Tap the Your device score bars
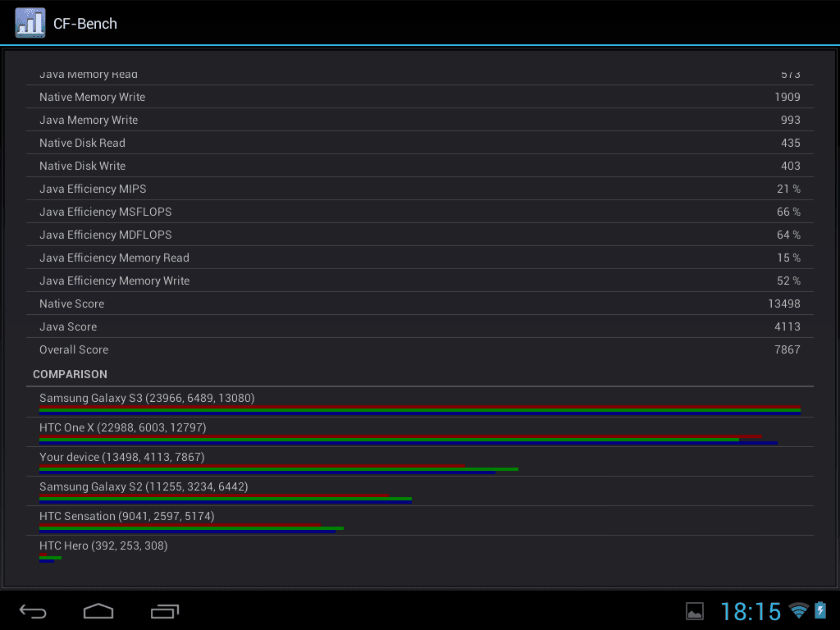This screenshot has height=630, width=840. click(x=279, y=469)
